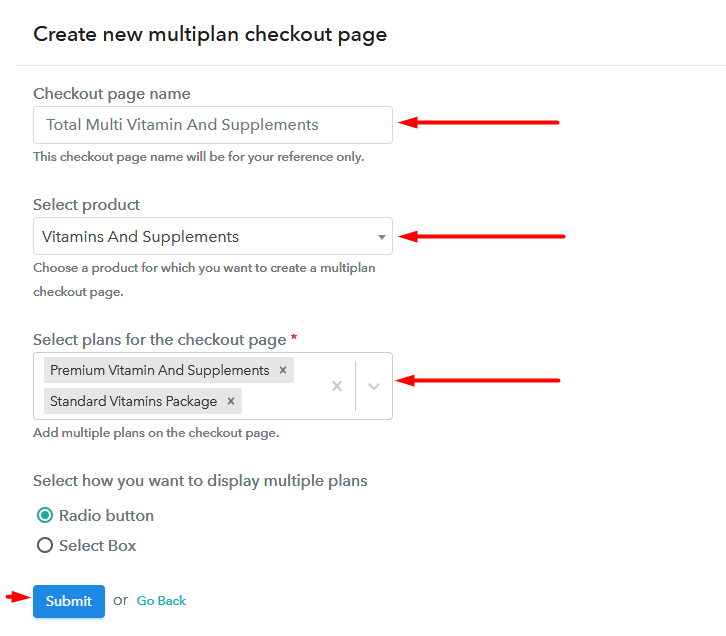
Task: Expand the plans list chevron
Action: point(374,386)
